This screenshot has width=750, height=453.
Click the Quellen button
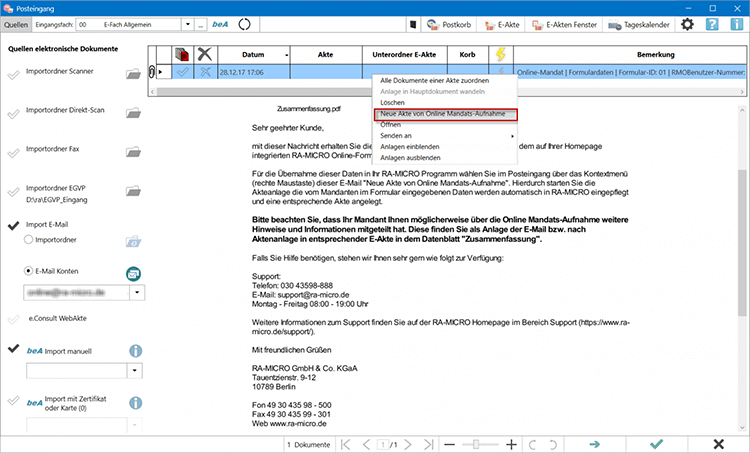point(16,24)
